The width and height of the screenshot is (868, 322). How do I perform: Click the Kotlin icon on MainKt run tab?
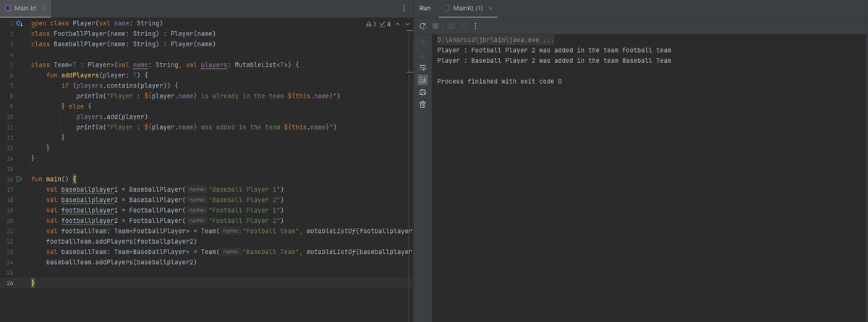pos(448,8)
